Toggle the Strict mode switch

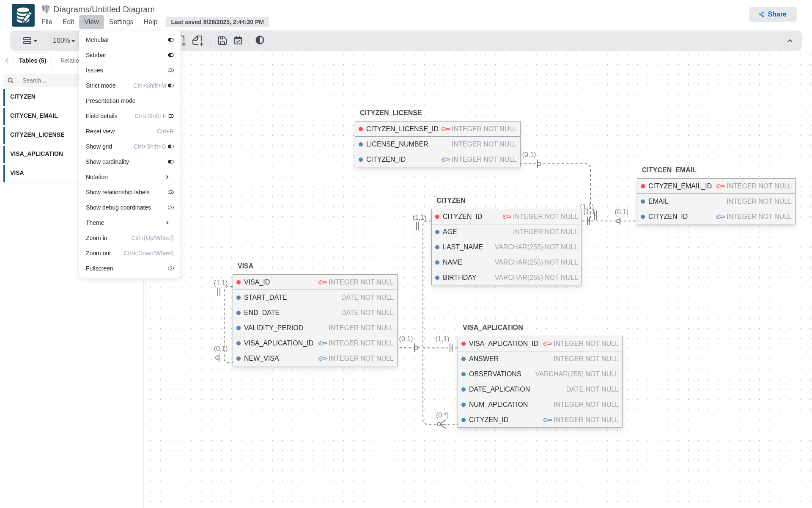171,86
